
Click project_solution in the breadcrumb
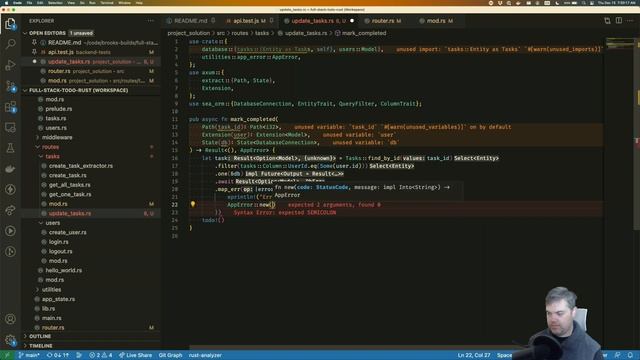pyautogui.click(x=189, y=33)
